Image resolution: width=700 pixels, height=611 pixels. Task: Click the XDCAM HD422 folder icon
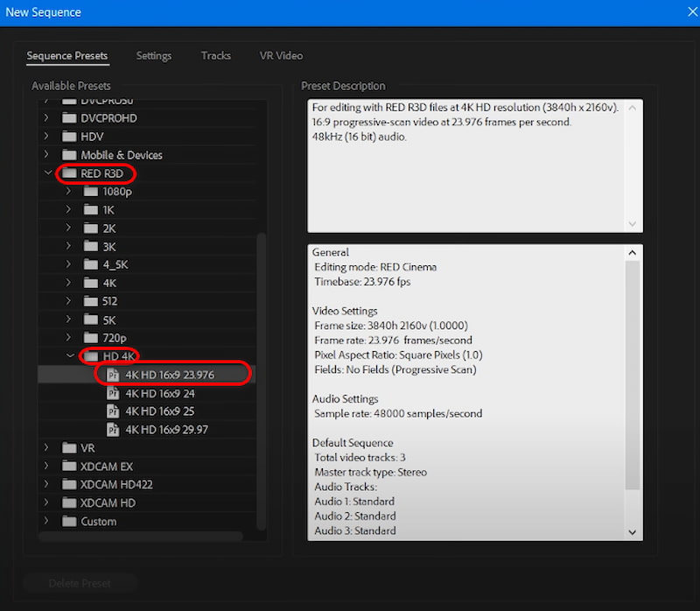(69, 484)
